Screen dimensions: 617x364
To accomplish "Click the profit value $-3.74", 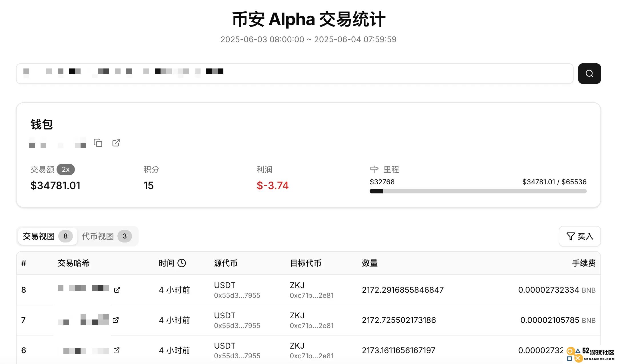I will coord(273,185).
